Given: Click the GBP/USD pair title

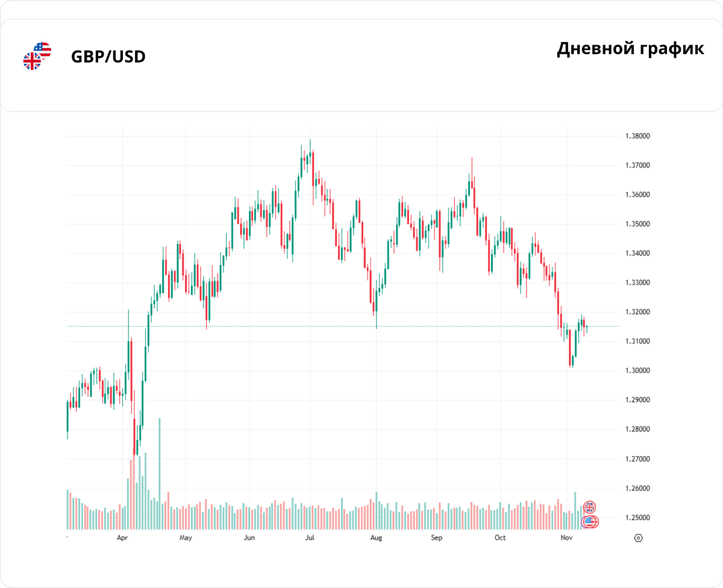Looking at the screenshot, I should click(108, 57).
